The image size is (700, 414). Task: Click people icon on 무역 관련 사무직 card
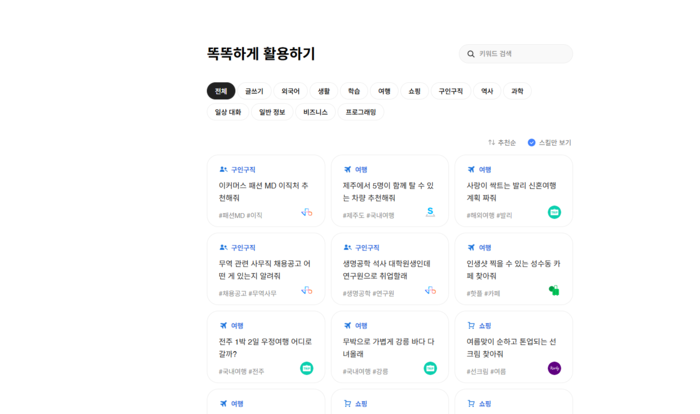tap(223, 247)
